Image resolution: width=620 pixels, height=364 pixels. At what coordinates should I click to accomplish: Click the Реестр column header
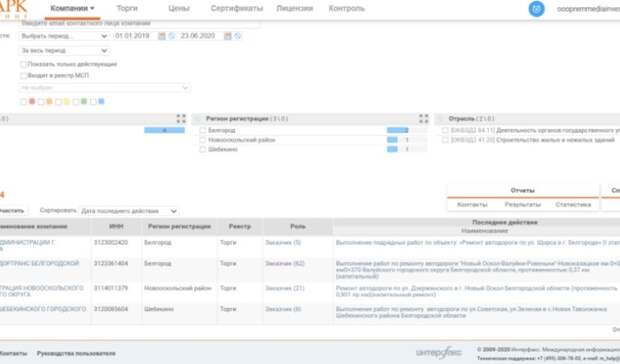(x=240, y=226)
